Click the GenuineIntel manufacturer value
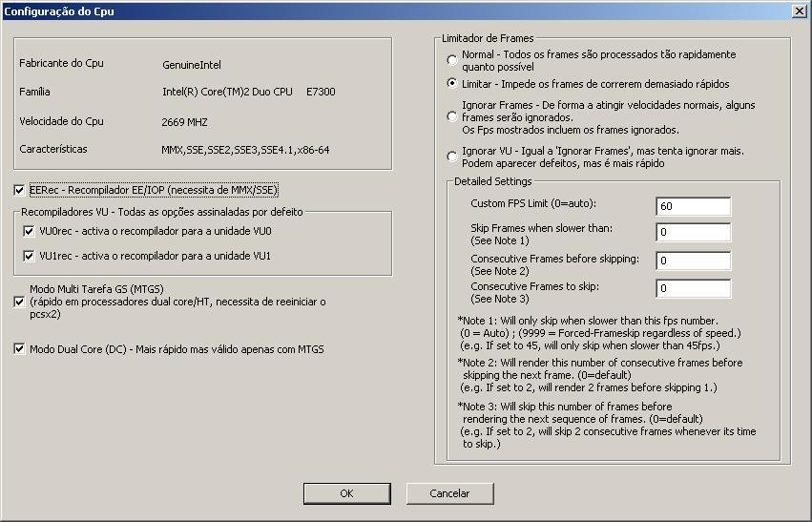 click(x=192, y=65)
